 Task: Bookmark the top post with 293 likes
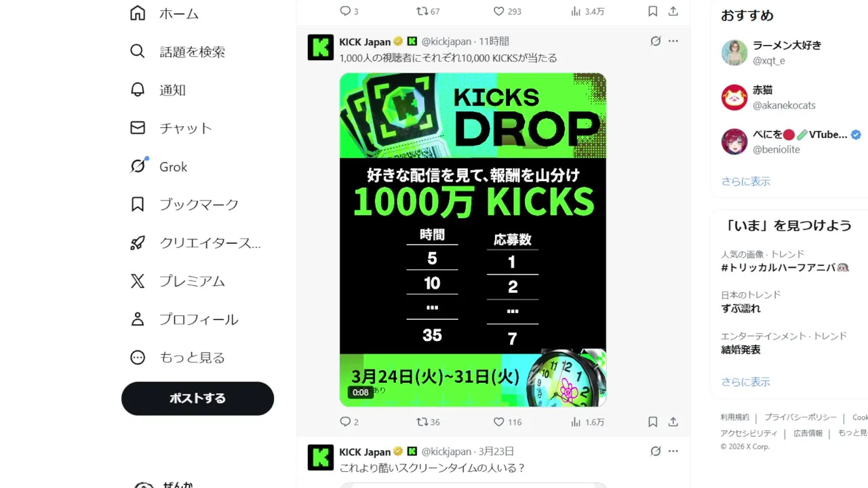tap(652, 11)
